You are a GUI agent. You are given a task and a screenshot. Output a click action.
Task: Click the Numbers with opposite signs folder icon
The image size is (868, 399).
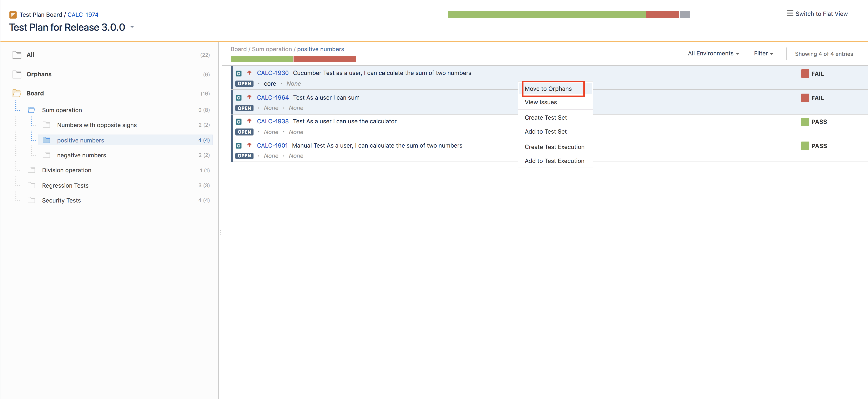47,125
